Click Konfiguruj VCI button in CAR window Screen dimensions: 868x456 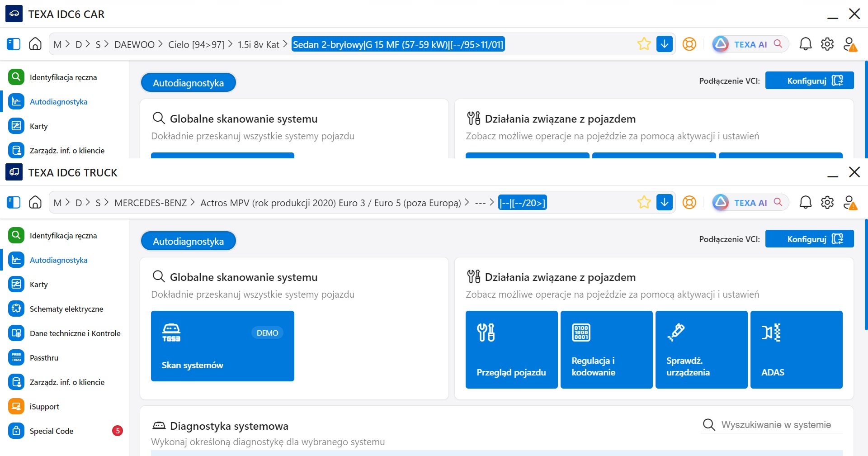(809, 81)
